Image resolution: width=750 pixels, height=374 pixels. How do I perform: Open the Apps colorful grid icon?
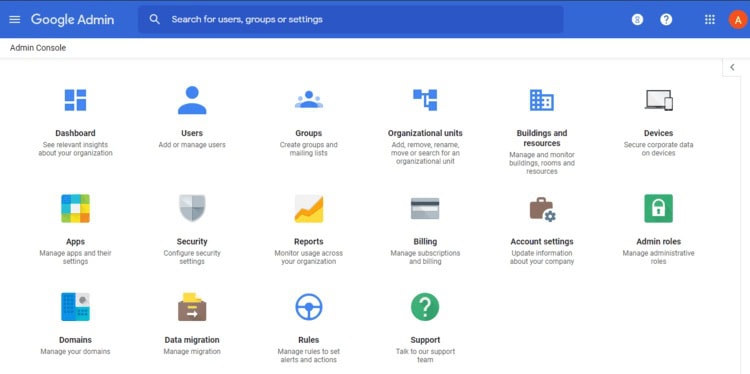[x=75, y=209]
